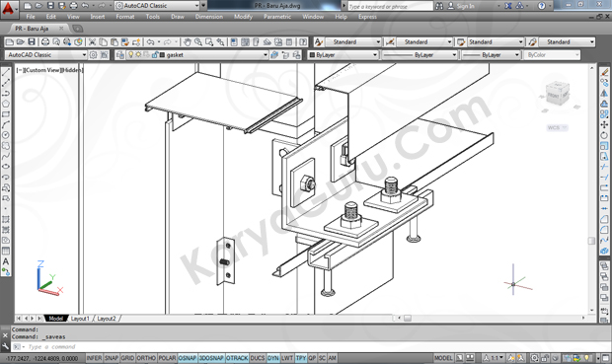612x364 pixels.
Task: Select the Multiline Text tool
Action: (x=6, y=261)
